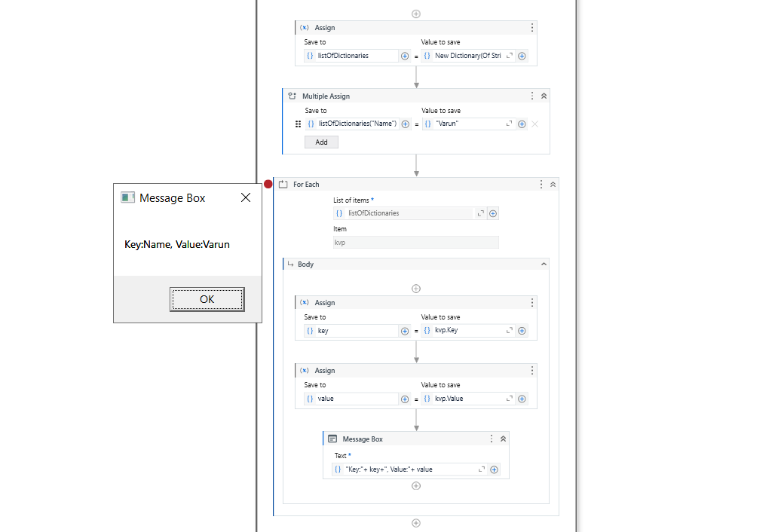This screenshot has height=532, width=781.
Task: Collapse the Multiple Assign activity
Action: [544, 96]
